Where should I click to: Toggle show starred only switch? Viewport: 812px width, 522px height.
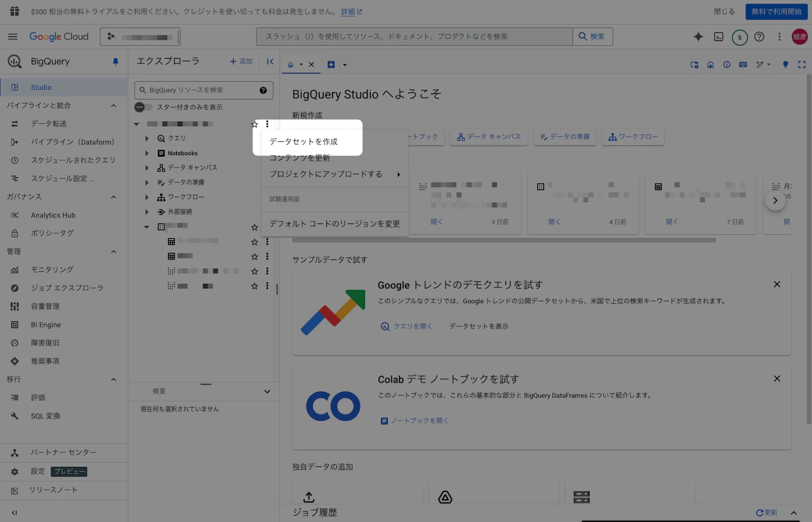click(x=143, y=107)
